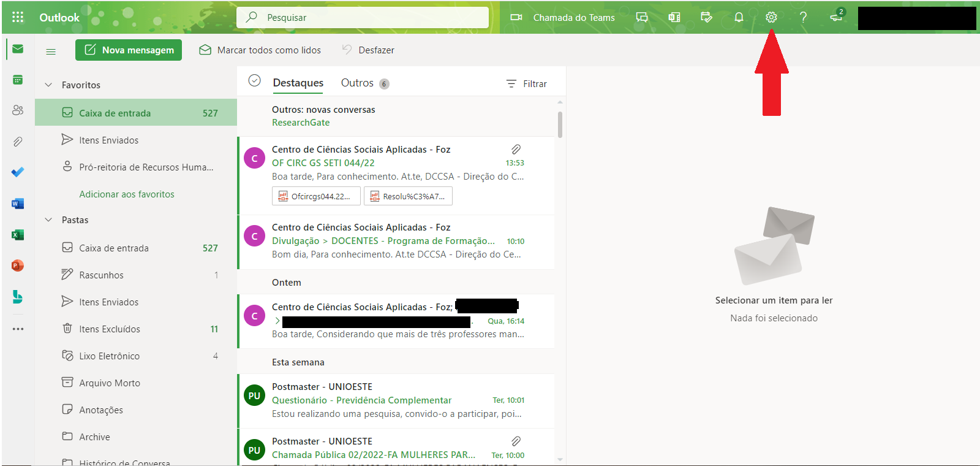Open the Calendar icon in left rail
The width and height of the screenshot is (980, 466).
click(x=18, y=80)
